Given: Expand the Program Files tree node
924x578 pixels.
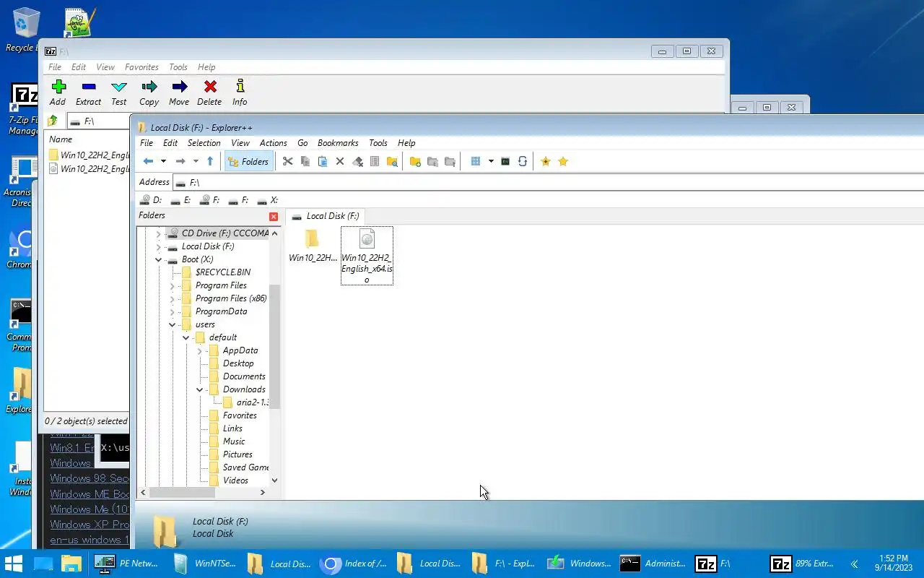Looking at the screenshot, I should point(172,285).
